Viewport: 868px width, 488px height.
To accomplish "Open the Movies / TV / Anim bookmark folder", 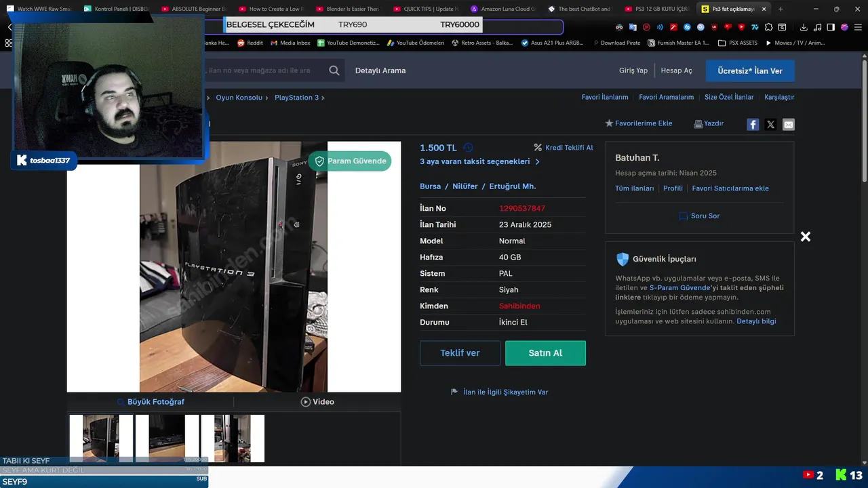I will tap(795, 43).
